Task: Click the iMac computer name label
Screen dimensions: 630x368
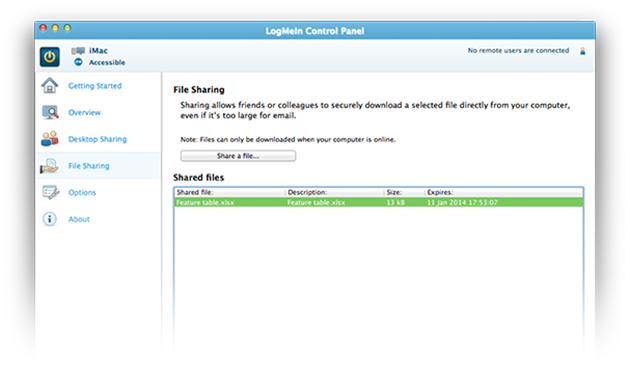Action: pyautogui.click(x=98, y=51)
